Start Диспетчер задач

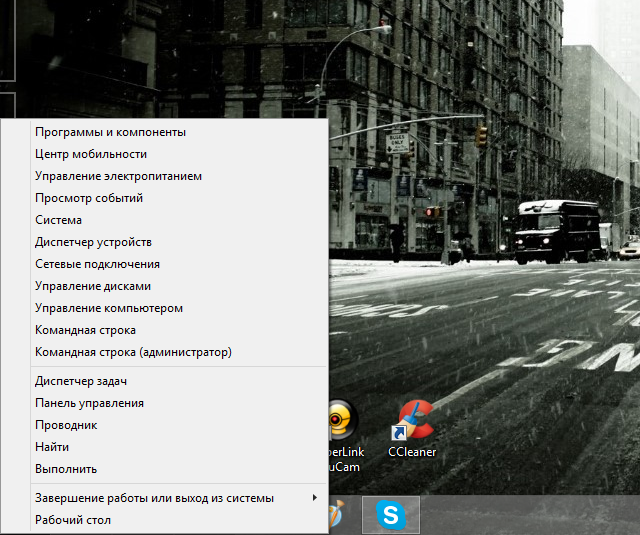81,381
